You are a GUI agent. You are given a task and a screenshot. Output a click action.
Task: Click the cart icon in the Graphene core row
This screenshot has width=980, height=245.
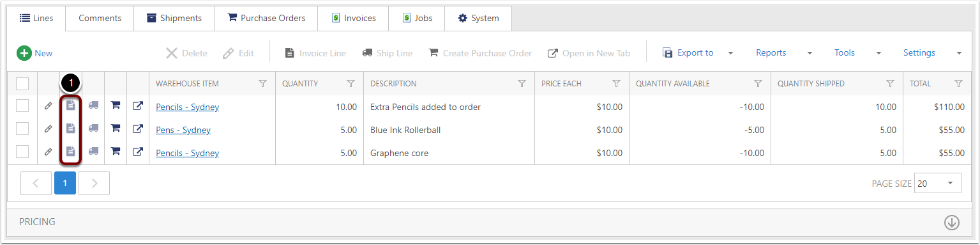(x=116, y=152)
